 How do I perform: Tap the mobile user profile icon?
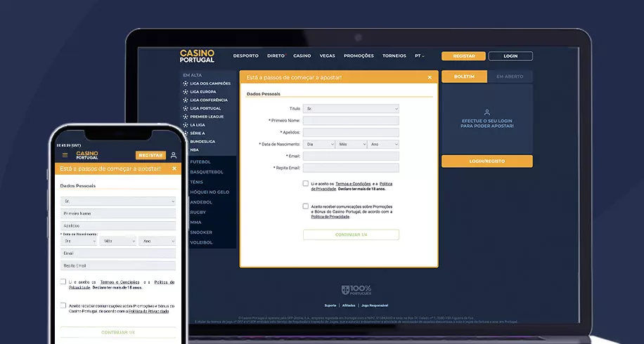click(174, 155)
